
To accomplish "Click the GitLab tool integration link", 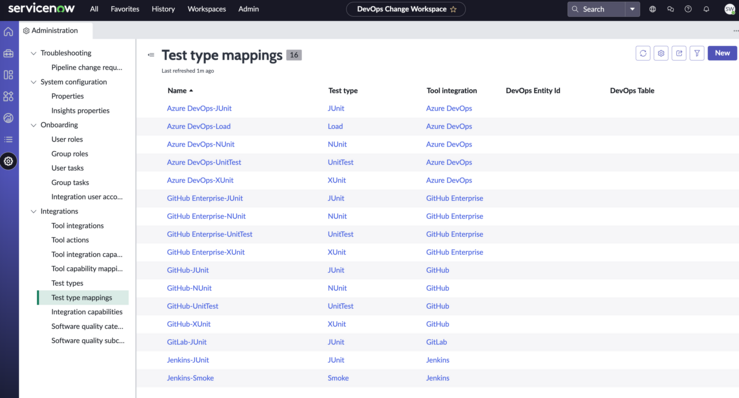I will tap(436, 342).
